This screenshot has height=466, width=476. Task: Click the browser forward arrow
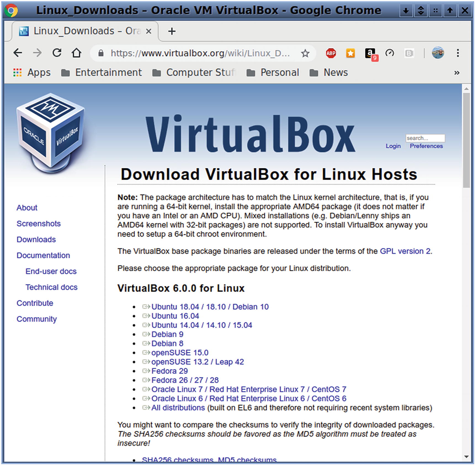37,53
